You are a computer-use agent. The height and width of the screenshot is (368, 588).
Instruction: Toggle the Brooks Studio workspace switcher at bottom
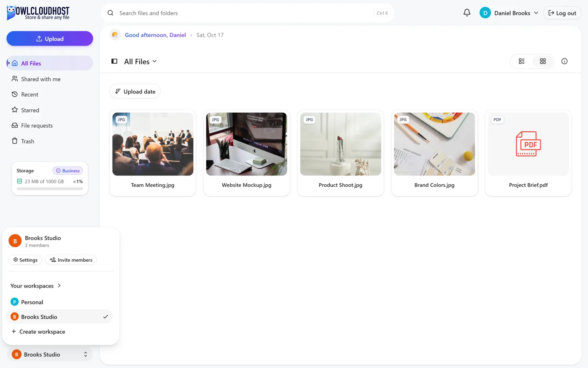[50, 354]
